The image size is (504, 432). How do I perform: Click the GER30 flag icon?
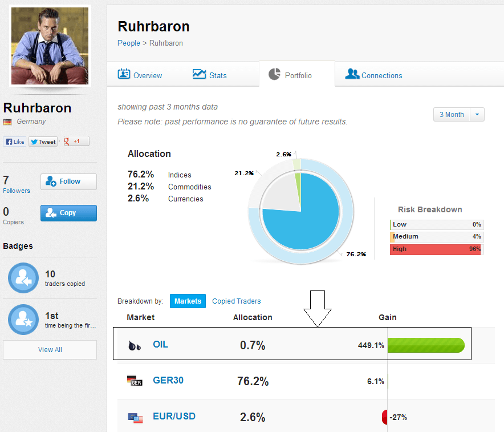click(x=136, y=381)
